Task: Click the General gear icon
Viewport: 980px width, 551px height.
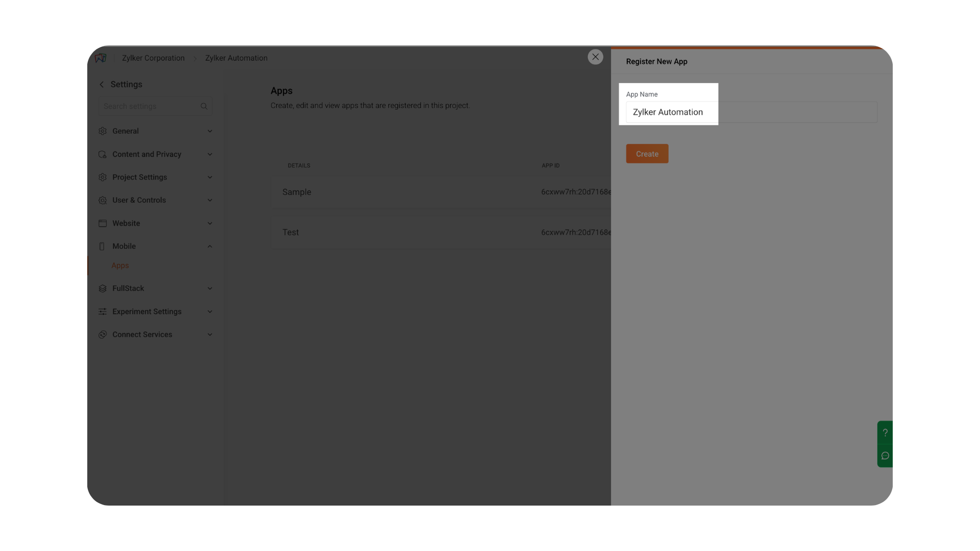Action: pos(103,131)
